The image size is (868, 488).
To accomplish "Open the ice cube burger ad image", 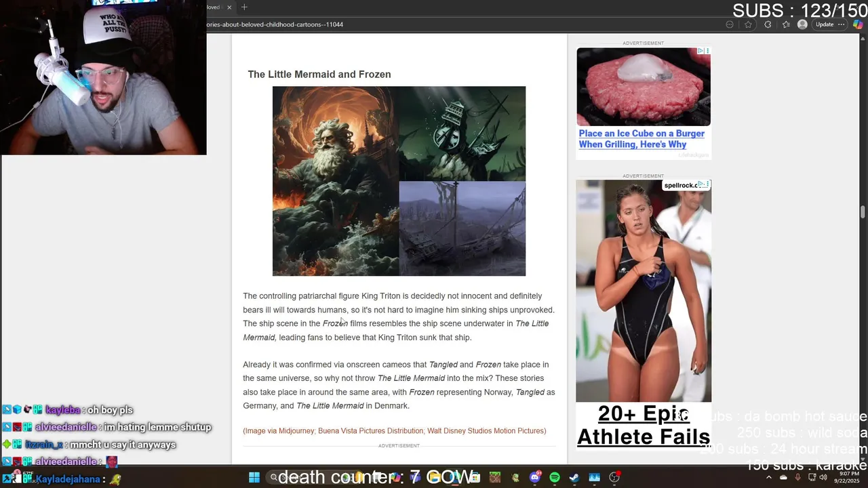I will [x=644, y=87].
